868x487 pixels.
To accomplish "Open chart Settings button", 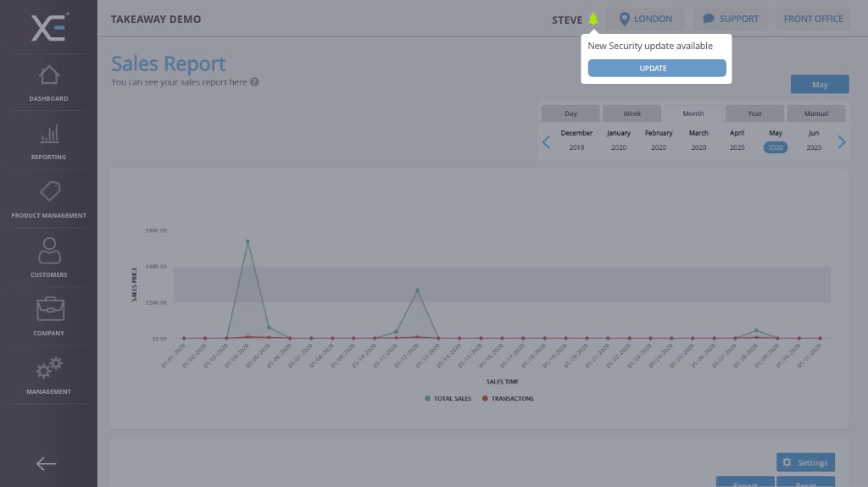I will coord(805,462).
